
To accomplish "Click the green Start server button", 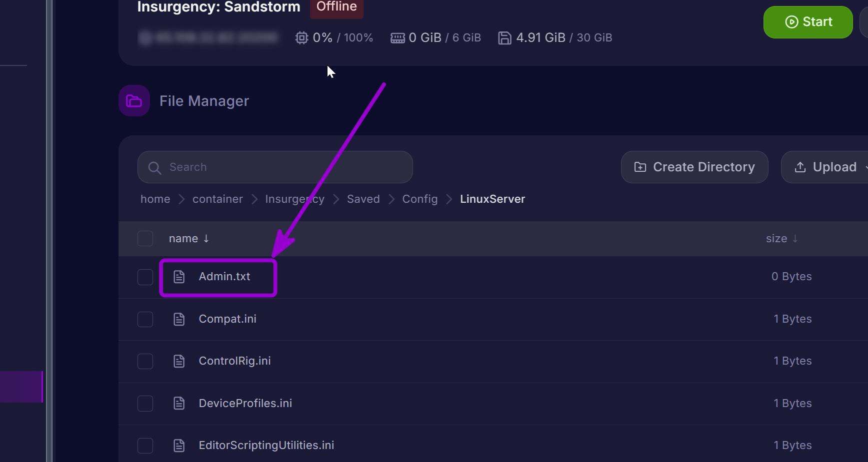I will click(808, 22).
